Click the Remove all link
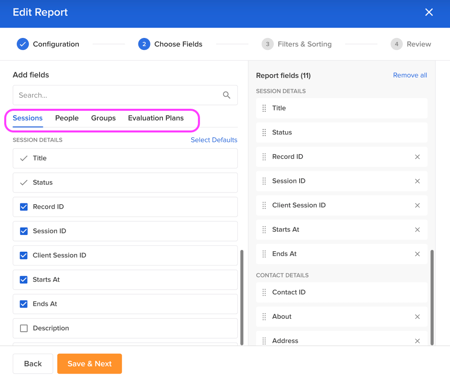The width and height of the screenshot is (450, 380). point(410,75)
